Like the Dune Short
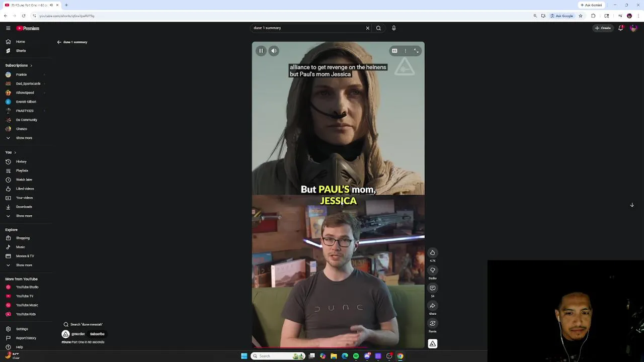644x362 pixels. pyautogui.click(x=432, y=253)
